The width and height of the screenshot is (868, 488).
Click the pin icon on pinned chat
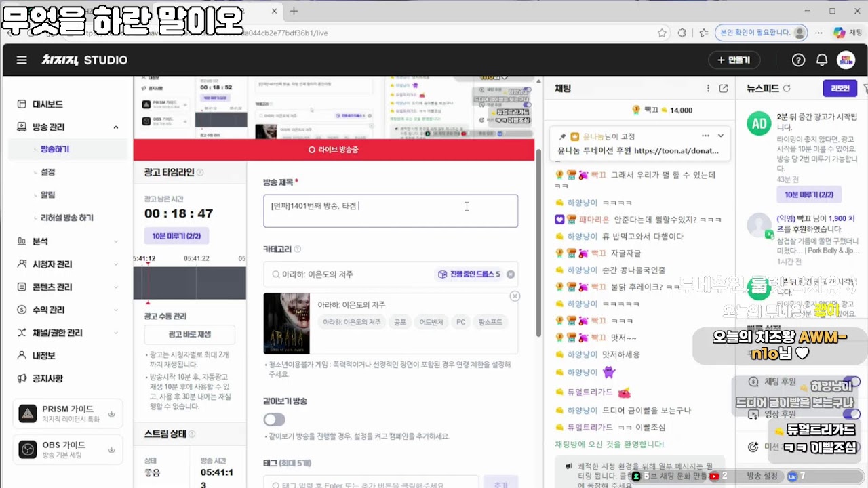tap(562, 136)
